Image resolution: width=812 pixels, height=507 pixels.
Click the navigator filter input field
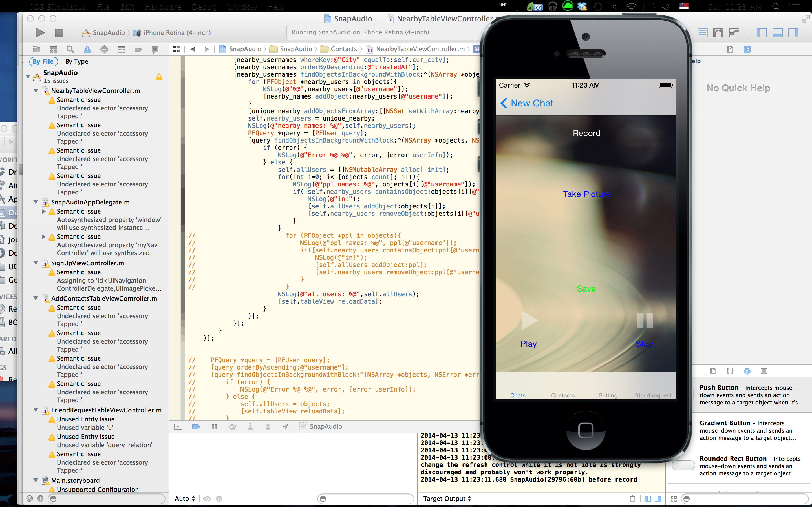(x=107, y=499)
